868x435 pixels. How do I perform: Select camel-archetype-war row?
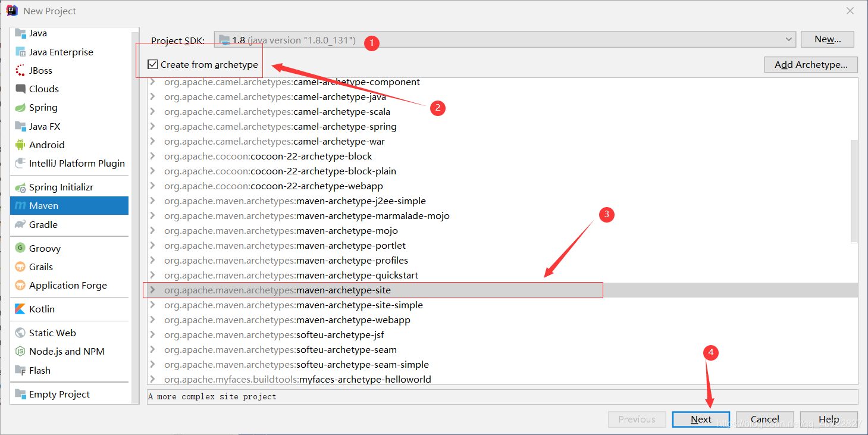pos(503,141)
